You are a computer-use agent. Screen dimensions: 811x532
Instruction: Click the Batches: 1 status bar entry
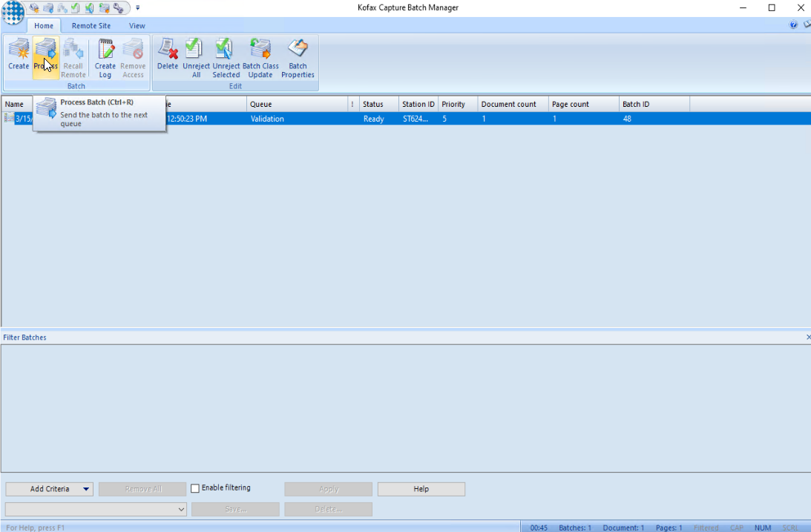tap(574, 528)
